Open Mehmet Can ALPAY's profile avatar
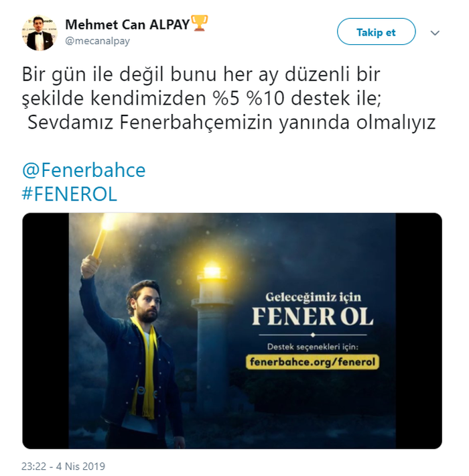Viewport: 469px width, 476px height. pos(40,33)
